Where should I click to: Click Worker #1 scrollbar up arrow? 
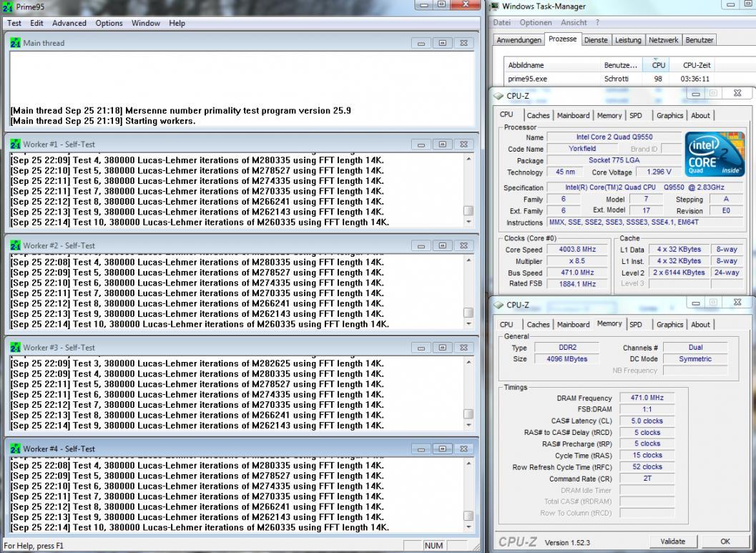pyautogui.click(x=468, y=159)
